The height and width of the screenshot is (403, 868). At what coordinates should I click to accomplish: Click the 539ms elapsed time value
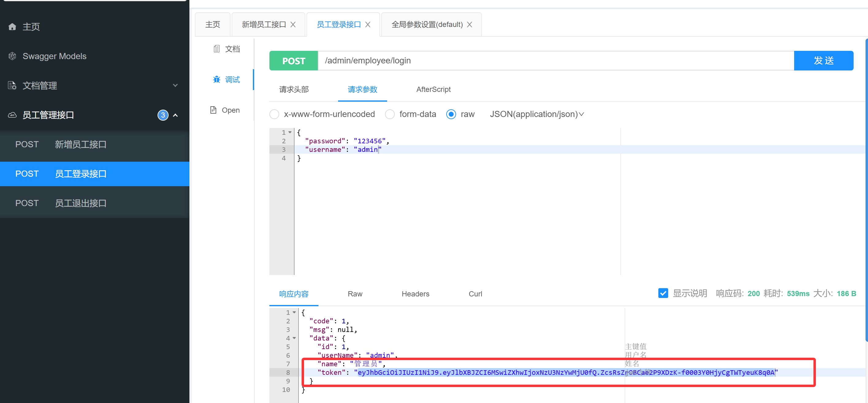[x=798, y=294]
